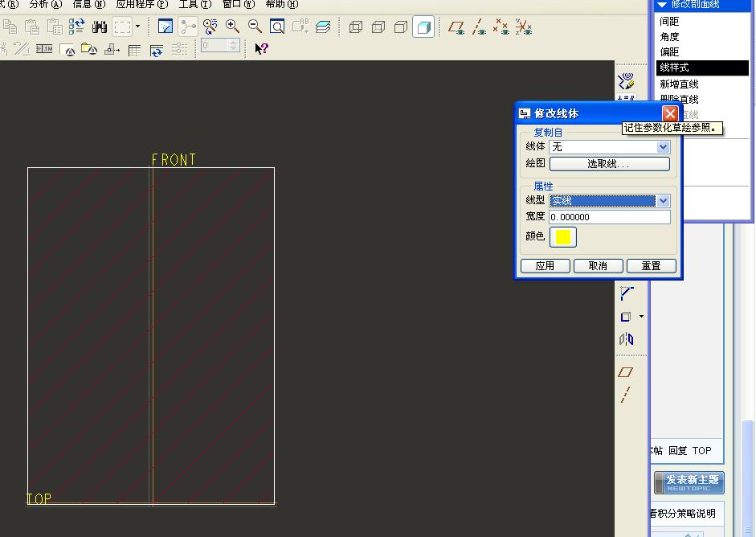Screen dimensions: 756x537
Task: Open the 工具(T) menu
Action: 195,4
